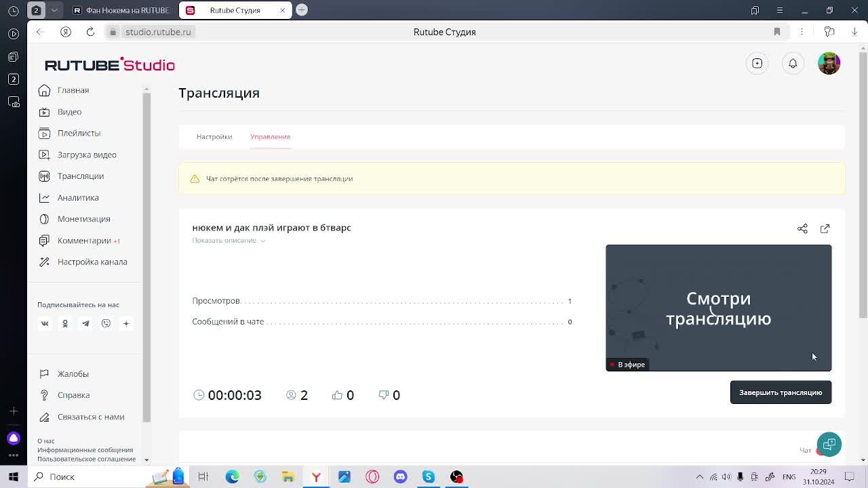Open Yandex home via Я icon

[66, 32]
